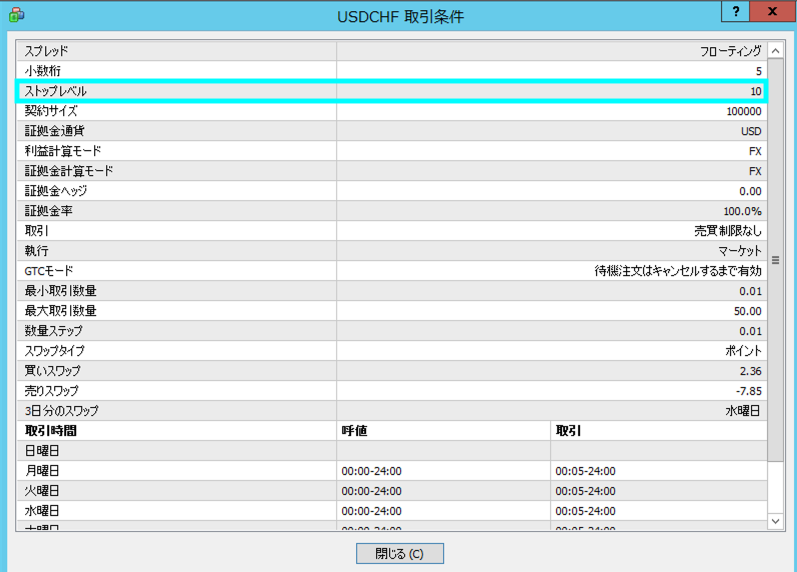The height and width of the screenshot is (572, 797).
Task: Click the 取引 column header in the sessions table
Action: click(x=568, y=431)
